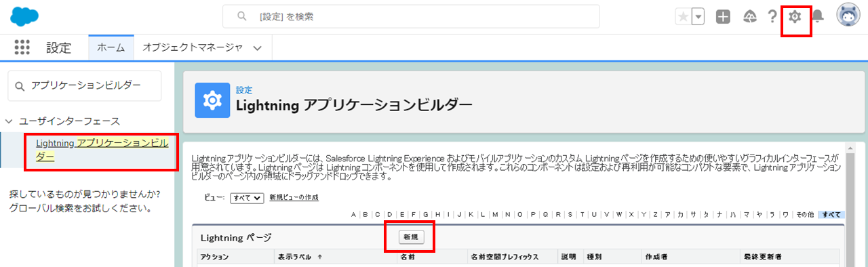Filter list by kana カ

(680, 215)
